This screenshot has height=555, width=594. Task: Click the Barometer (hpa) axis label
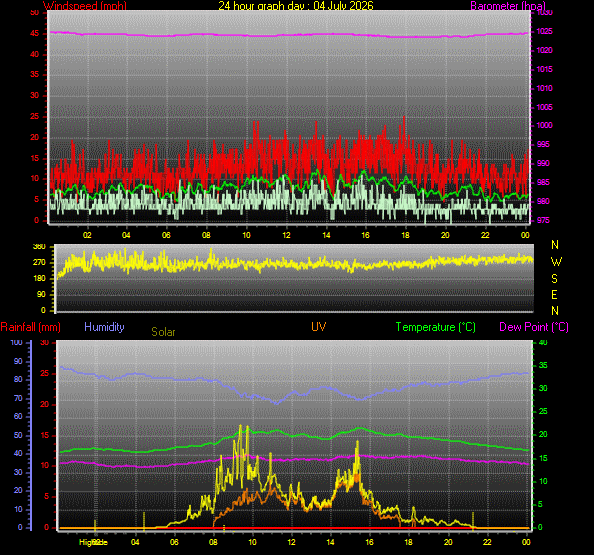508,5
